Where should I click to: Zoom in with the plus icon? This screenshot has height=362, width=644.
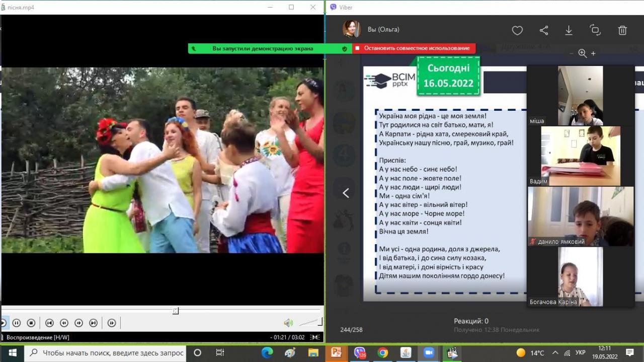pyautogui.click(x=594, y=53)
